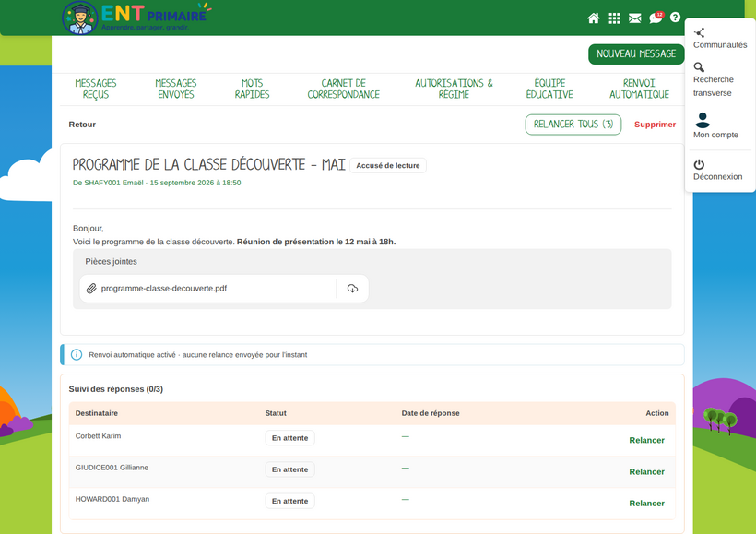The image size is (756, 534).
Task: Click the info icon in renvoi banner
Action: click(77, 354)
